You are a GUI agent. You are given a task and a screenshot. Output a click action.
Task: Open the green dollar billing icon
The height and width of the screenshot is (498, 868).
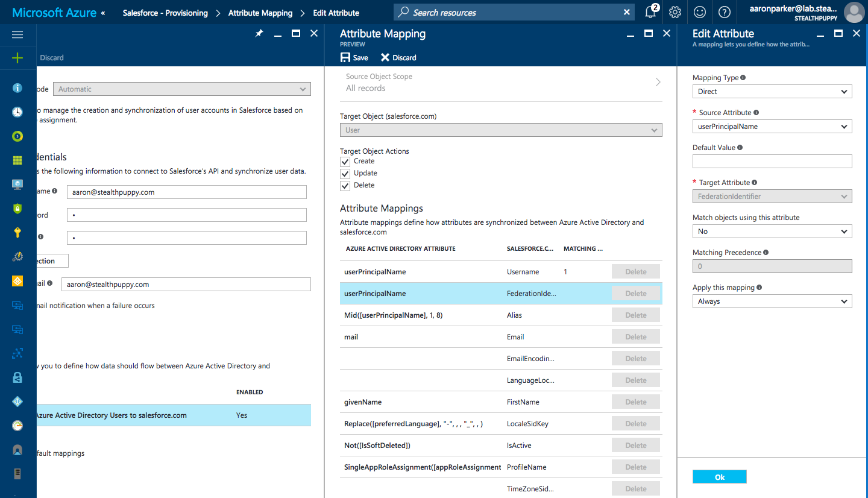point(17,136)
